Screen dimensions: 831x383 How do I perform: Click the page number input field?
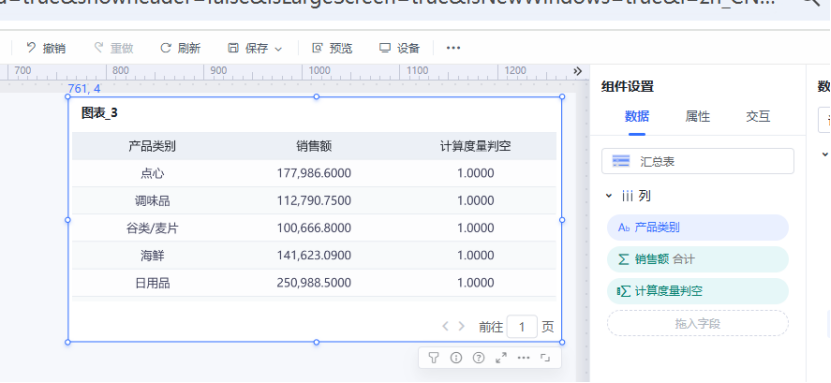coord(522,327)
